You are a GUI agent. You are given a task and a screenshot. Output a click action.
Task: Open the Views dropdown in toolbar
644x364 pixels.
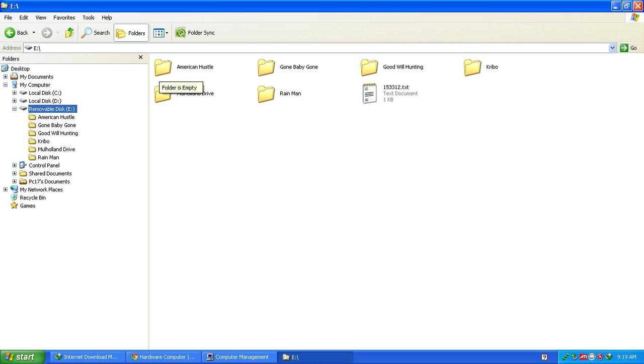[x=160, y=33]
